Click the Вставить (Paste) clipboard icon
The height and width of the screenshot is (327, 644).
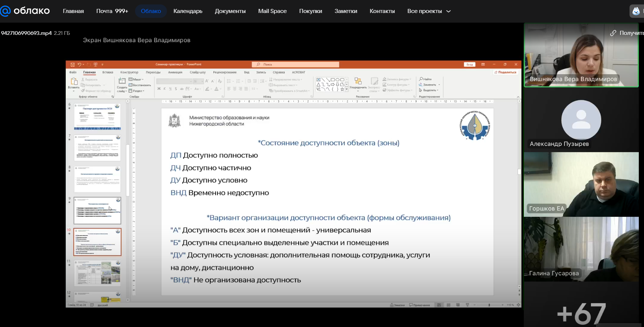point(74,82)
